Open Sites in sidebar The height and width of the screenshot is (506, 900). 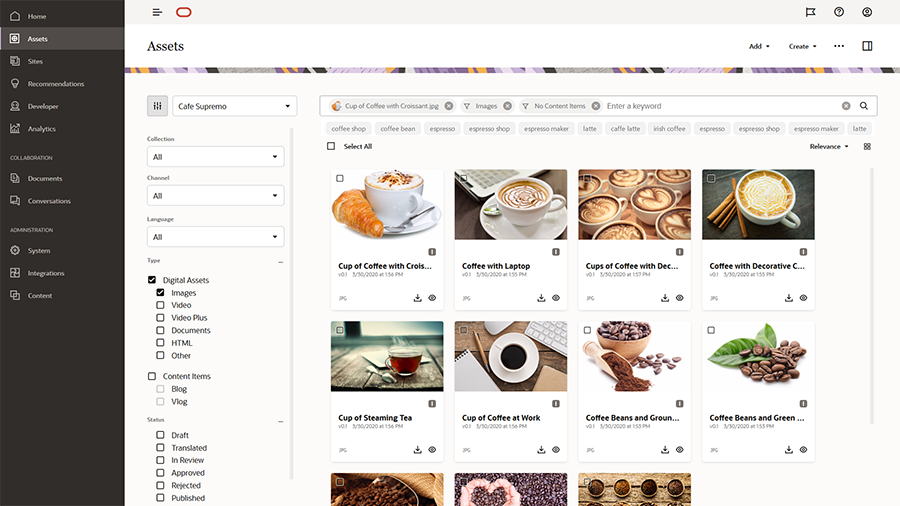[62, 61]
